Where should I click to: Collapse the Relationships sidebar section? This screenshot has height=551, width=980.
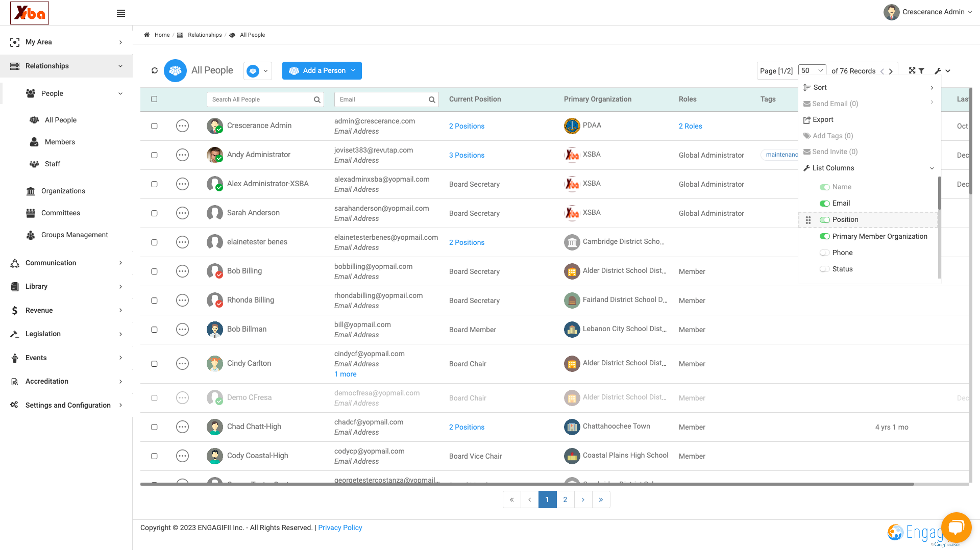[66, 66]
